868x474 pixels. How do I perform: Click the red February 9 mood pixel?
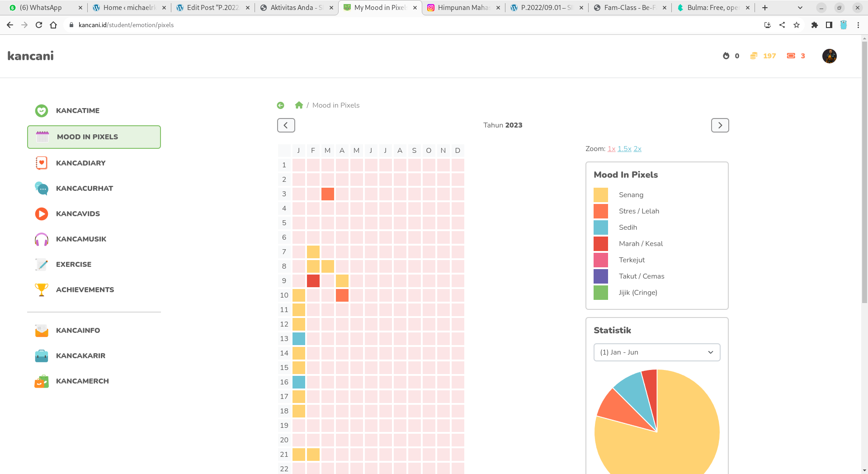[x=313, y=281]
